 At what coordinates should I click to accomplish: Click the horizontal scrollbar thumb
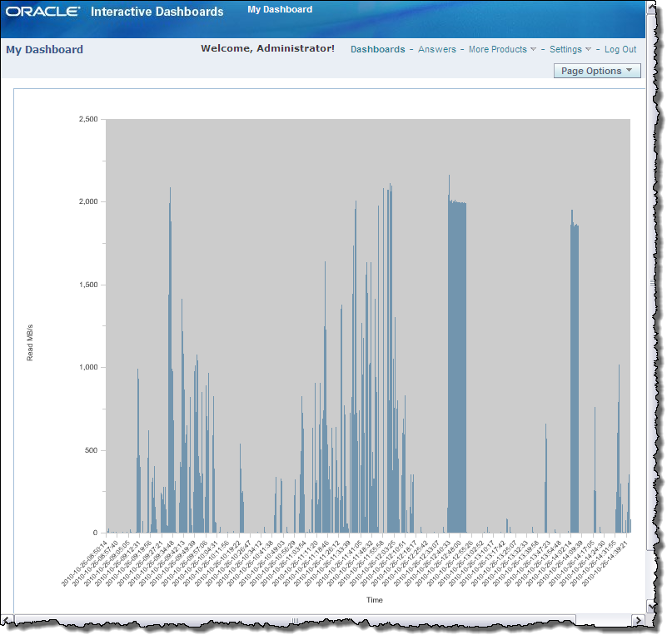click(x=293, y=620)
